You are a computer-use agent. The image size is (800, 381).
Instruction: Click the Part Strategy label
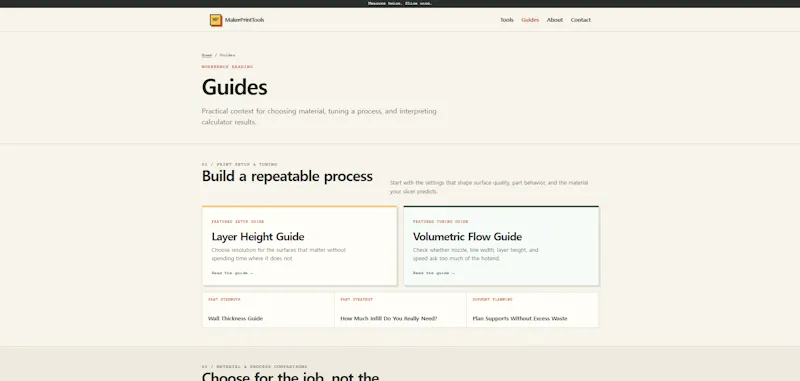click(x=356, y=299)
